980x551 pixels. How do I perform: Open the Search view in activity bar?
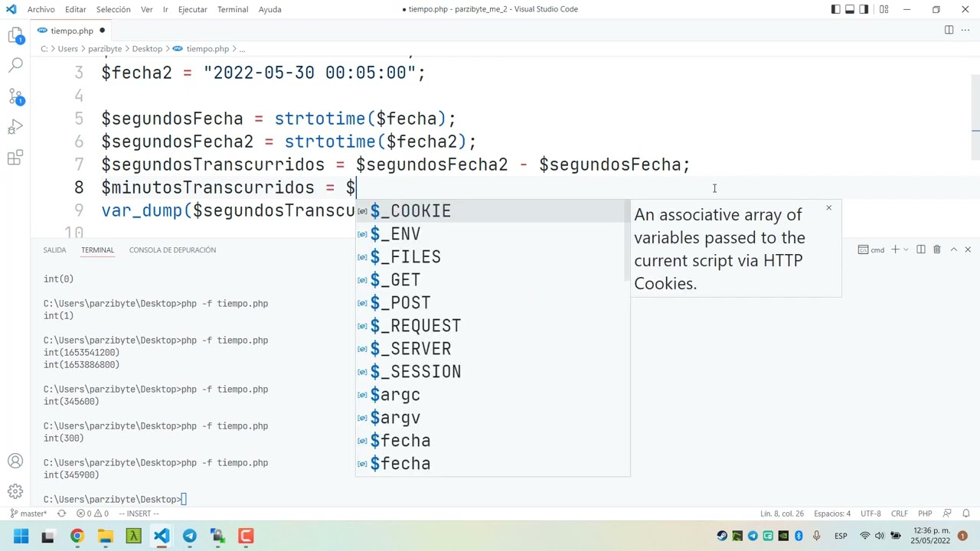coord(15,66)
